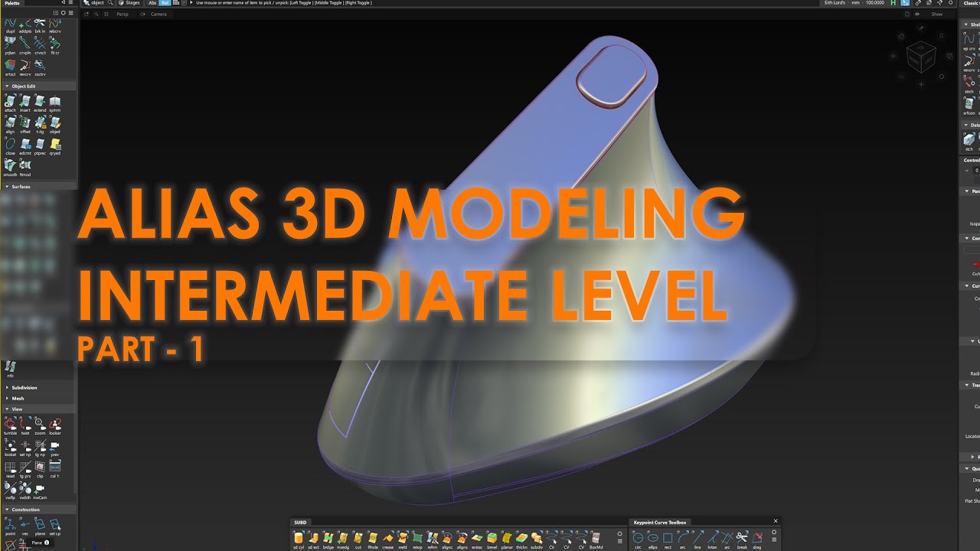
Task: Click the Show button in viewport header
Action: [937, 14]
